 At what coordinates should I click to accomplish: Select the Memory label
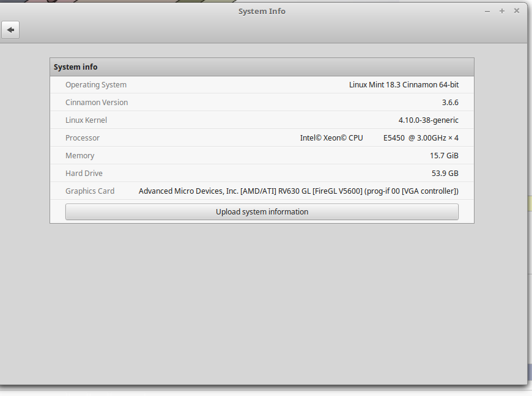[80, 156]
